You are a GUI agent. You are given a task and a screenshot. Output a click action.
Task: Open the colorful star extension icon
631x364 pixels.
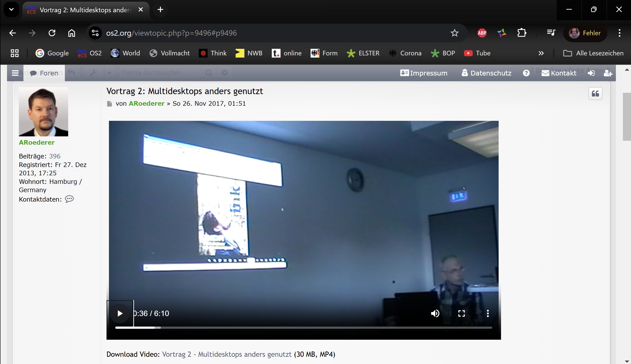pos(502,33)
